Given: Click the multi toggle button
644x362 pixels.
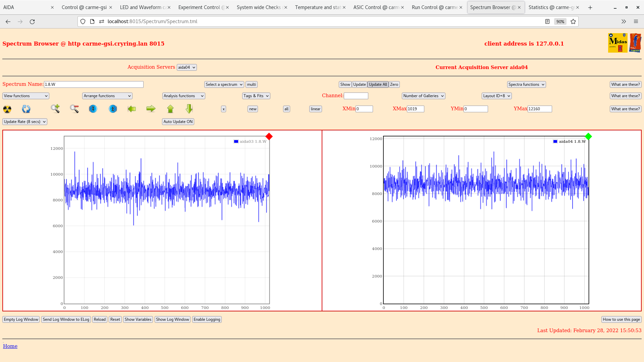Looking at the screenshot, I should 252,84.
